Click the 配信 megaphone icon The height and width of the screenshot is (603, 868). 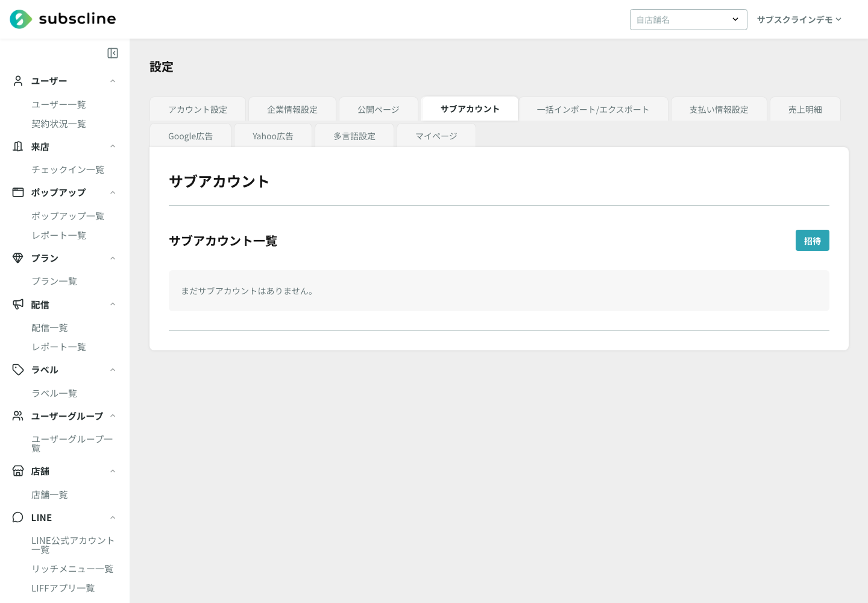coord(18,305)
